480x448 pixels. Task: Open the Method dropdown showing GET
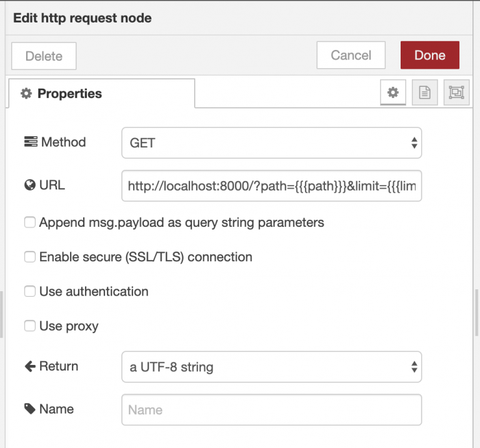pyautogui.click(x=271, y=143)
